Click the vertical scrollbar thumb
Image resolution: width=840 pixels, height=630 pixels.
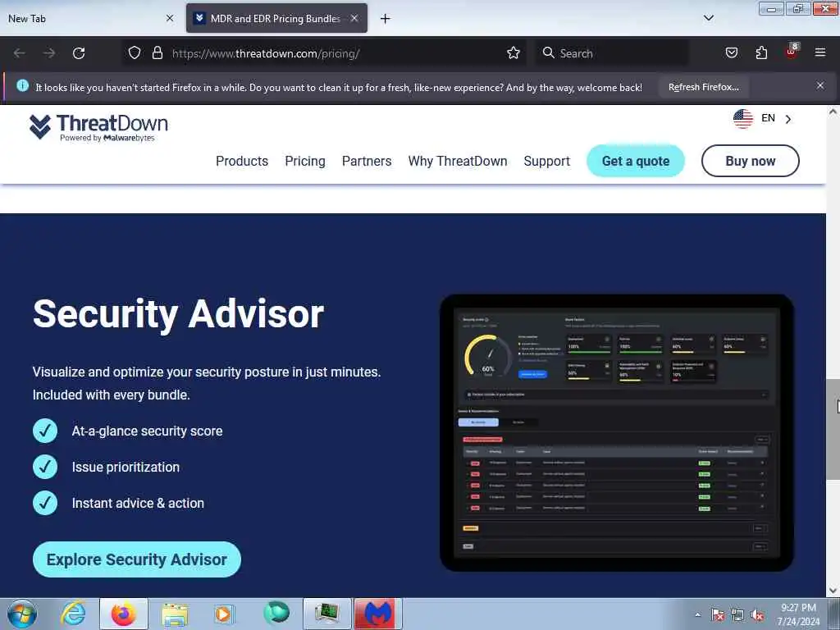(x=833, y=428)
